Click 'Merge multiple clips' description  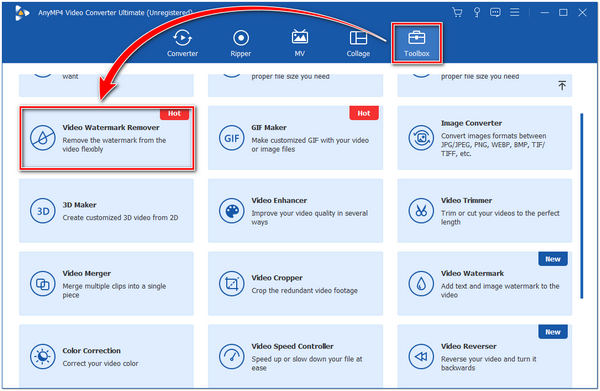pos(114,290)
